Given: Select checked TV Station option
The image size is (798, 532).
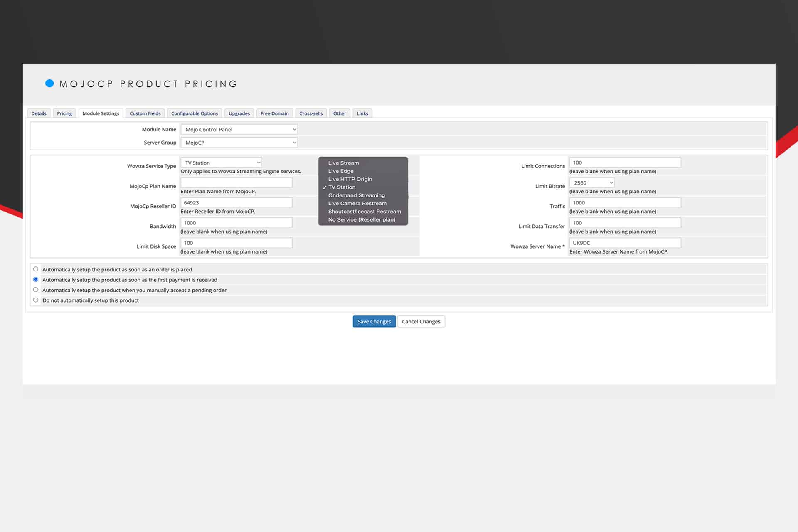Looking at the screenshot, I should click(342, 187).
